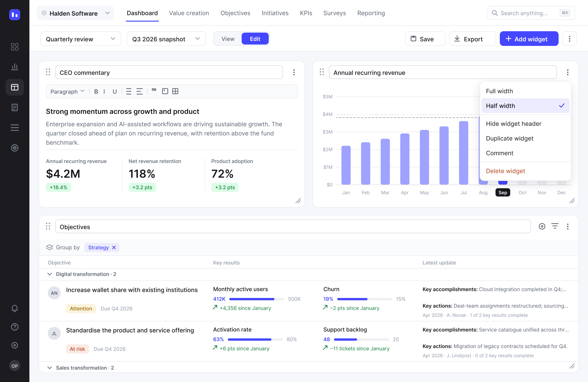Open notifications bell in sidebar
The image size is (588, 382).
(14, 308)
